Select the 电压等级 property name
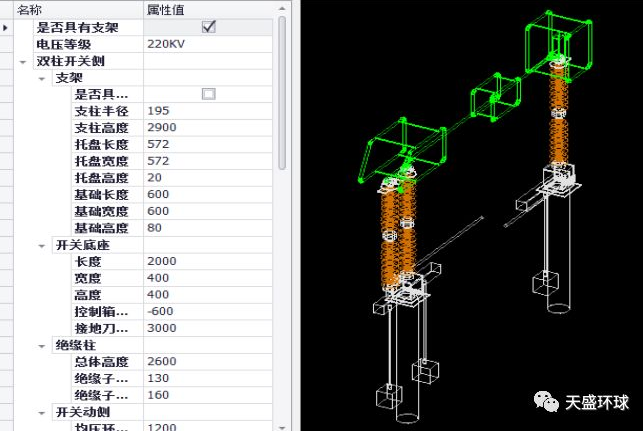This screenshot has width=643, height=431. [64, 44]
